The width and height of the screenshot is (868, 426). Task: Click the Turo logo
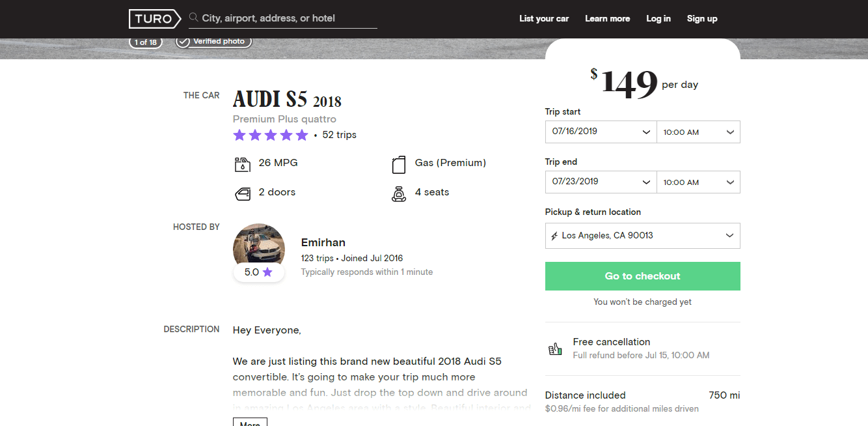pos(155,19)
